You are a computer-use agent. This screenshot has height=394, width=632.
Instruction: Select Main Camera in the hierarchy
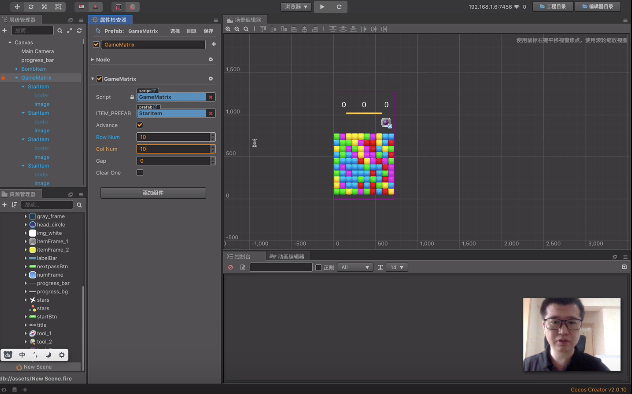(37, 51)
